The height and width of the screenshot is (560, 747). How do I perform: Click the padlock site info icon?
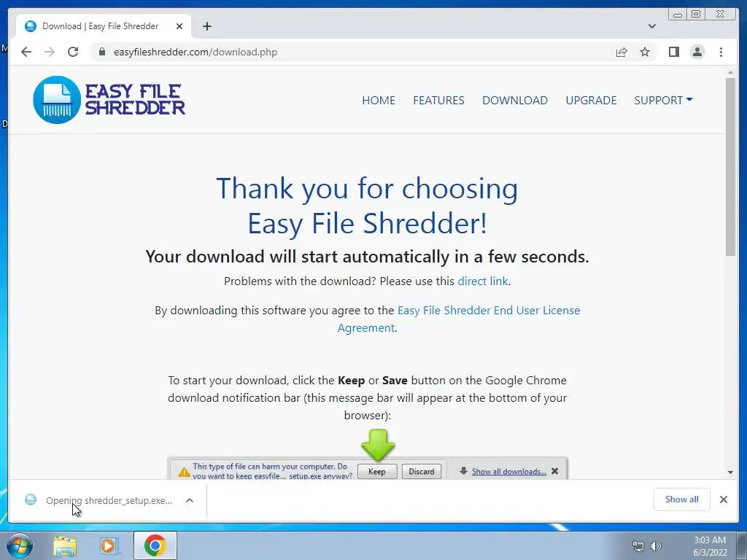[101, 52]
